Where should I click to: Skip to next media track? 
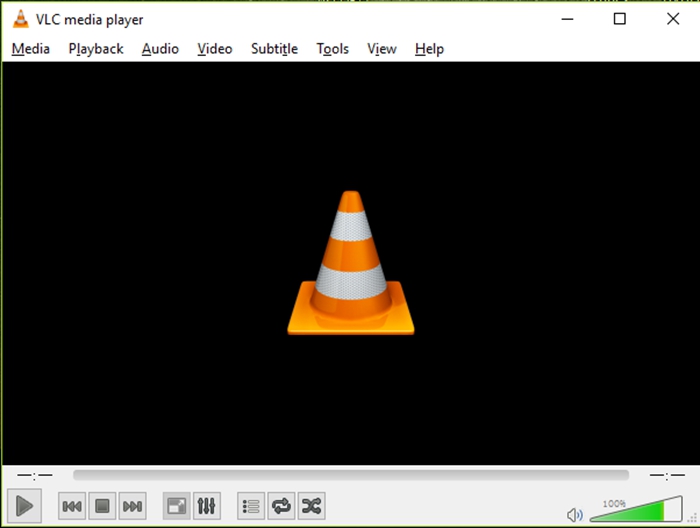click(132, 506)
